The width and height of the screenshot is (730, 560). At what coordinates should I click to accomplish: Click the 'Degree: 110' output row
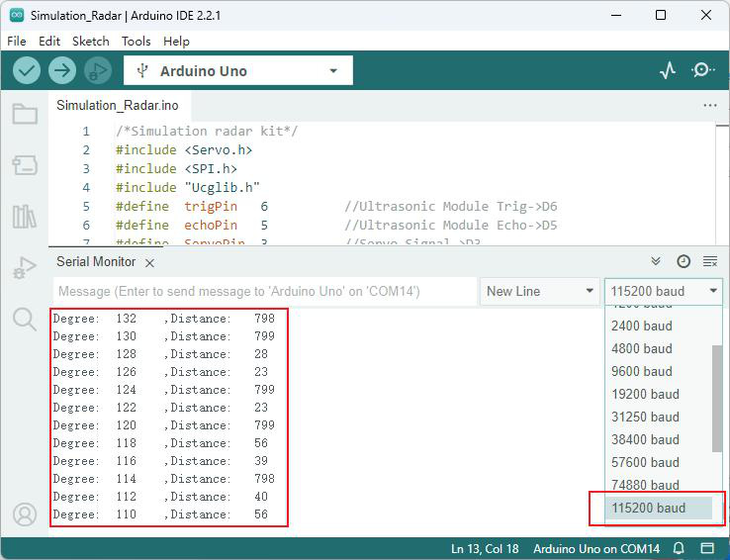tap(160, 514)
